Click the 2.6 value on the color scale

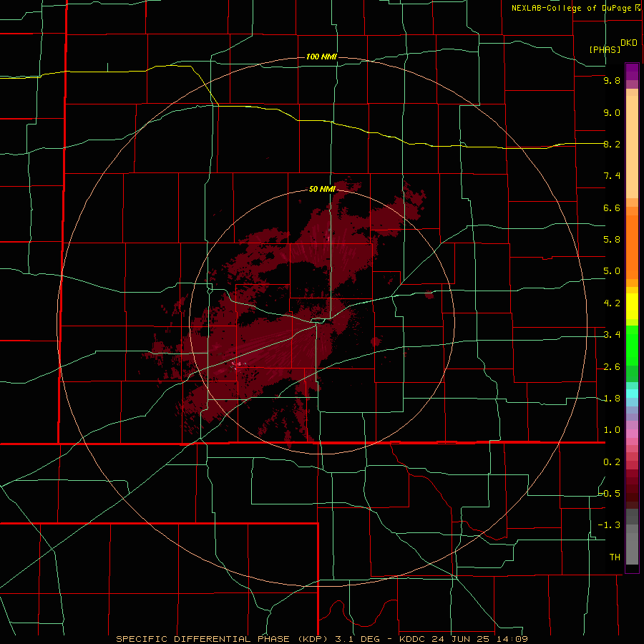coord(612,367)
